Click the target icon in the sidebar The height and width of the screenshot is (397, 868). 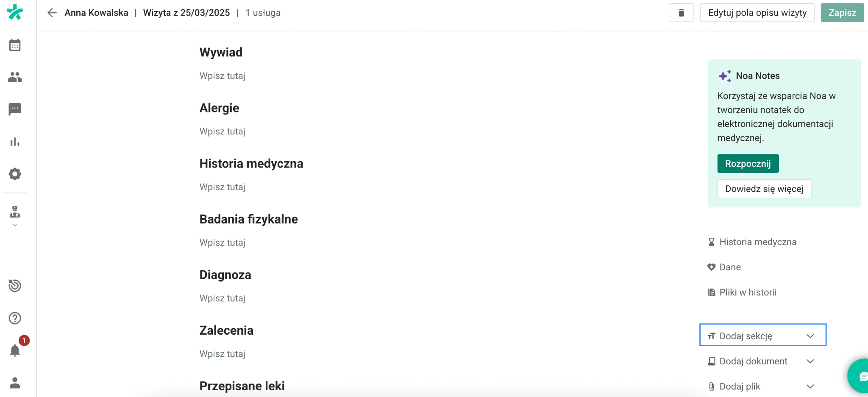point(15,285)
